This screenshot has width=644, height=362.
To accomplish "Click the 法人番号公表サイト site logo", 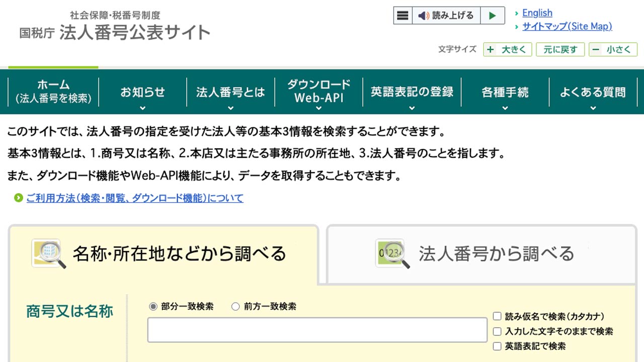I will pos(115,26).
